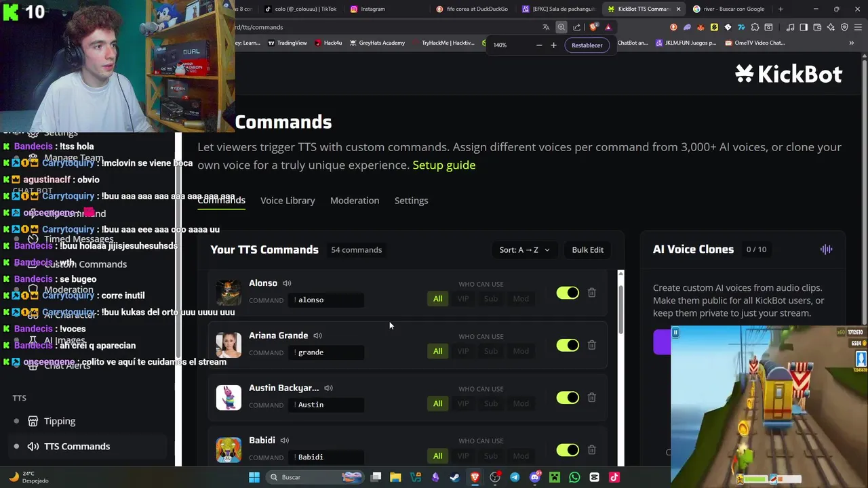Open the music note media control icon
The height and width of the screenshot is (488, 868).
(791, 27)
